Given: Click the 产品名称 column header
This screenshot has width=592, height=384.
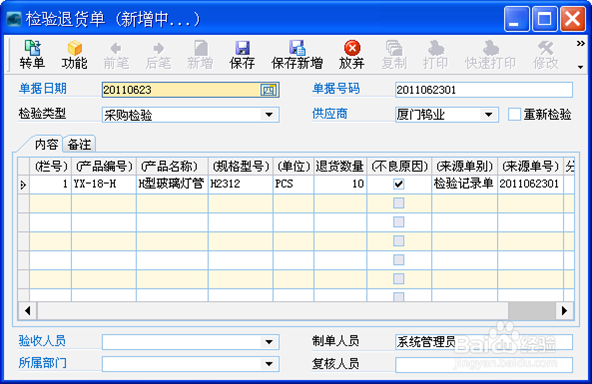Looking at the screenshot, I should click(x=172, y=166).
